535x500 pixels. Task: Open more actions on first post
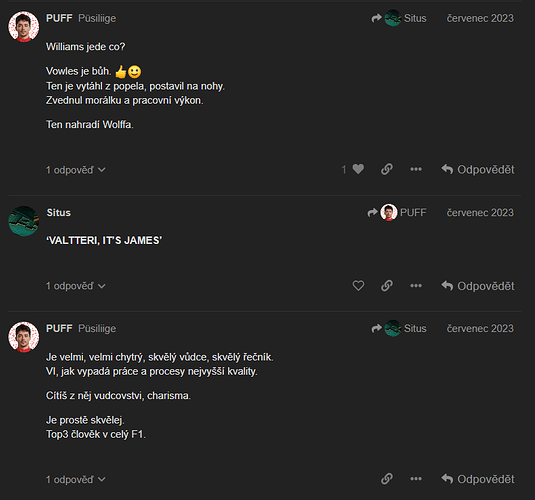416,169
